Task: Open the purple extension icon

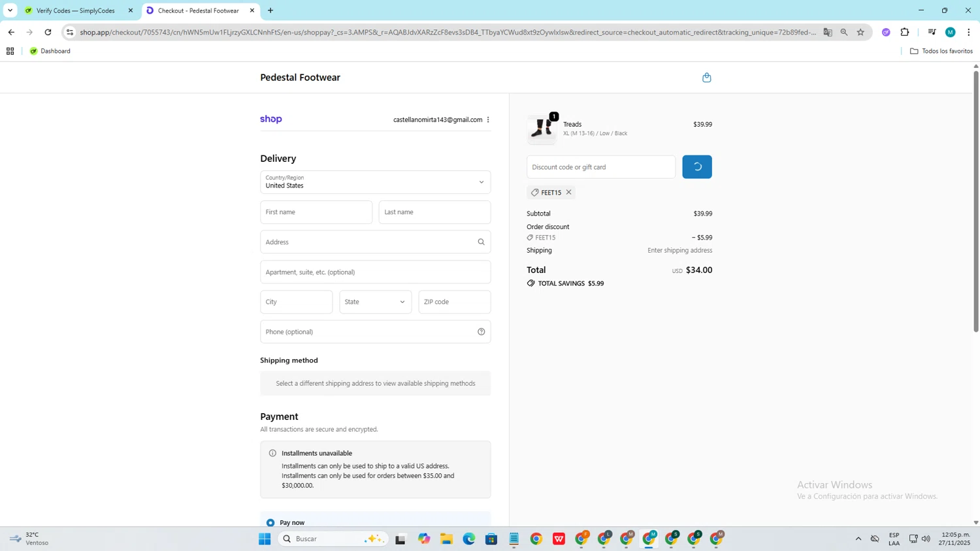Action: [886, 32]
